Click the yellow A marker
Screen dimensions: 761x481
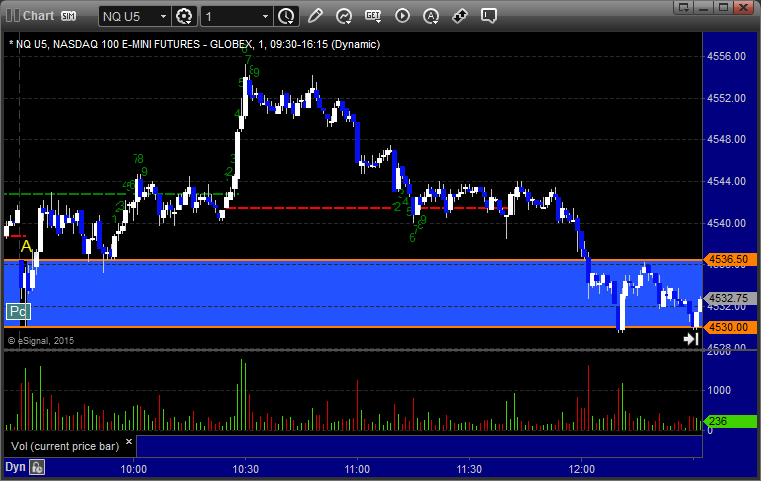coord(26,246)
